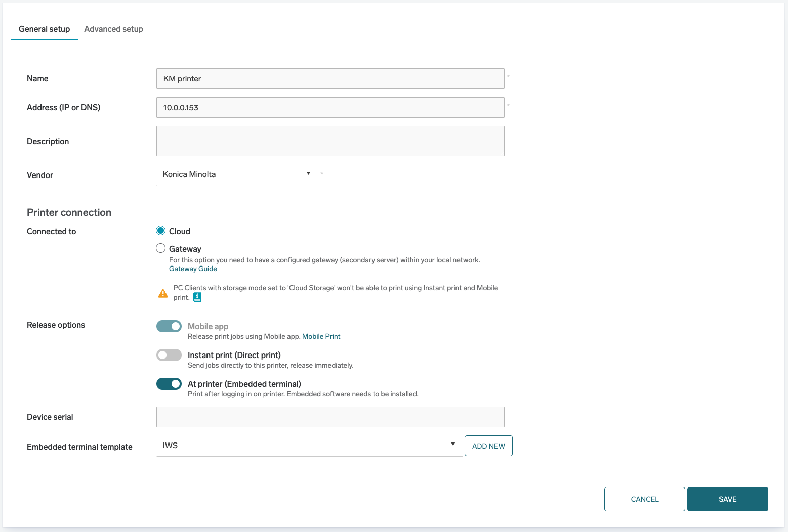Viewport: 788px width, 532px height.
Task: Expand the Embedded terminal template dropdown
Action: tap(309, 446)
